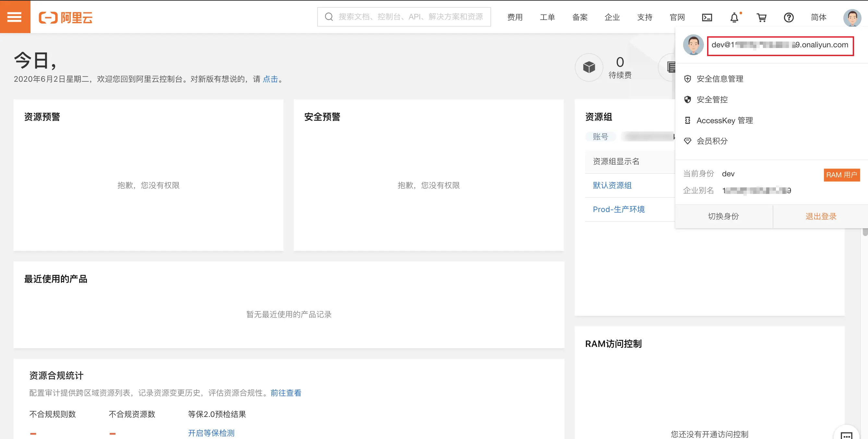Click 会员积分 in the dropdown

click(x=712, y=141)
